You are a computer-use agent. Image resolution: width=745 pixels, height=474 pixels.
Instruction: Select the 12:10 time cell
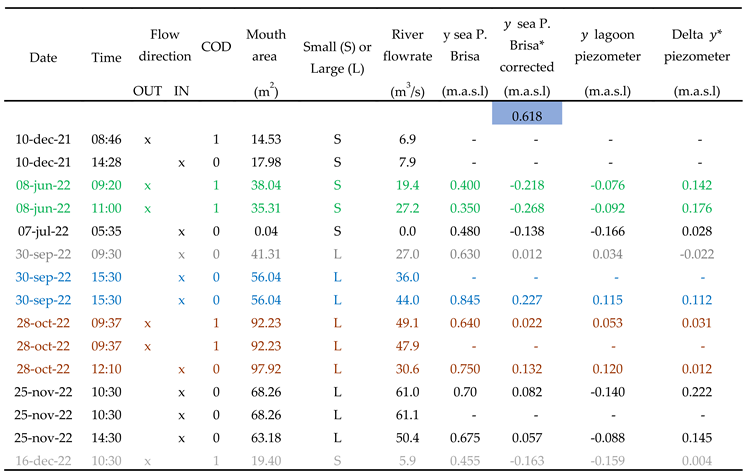[105, 369]
